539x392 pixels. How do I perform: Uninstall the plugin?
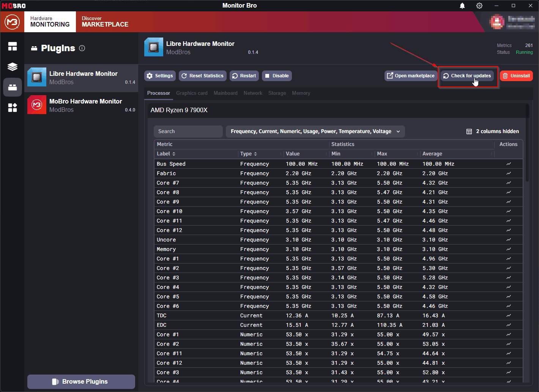(516, 76)
